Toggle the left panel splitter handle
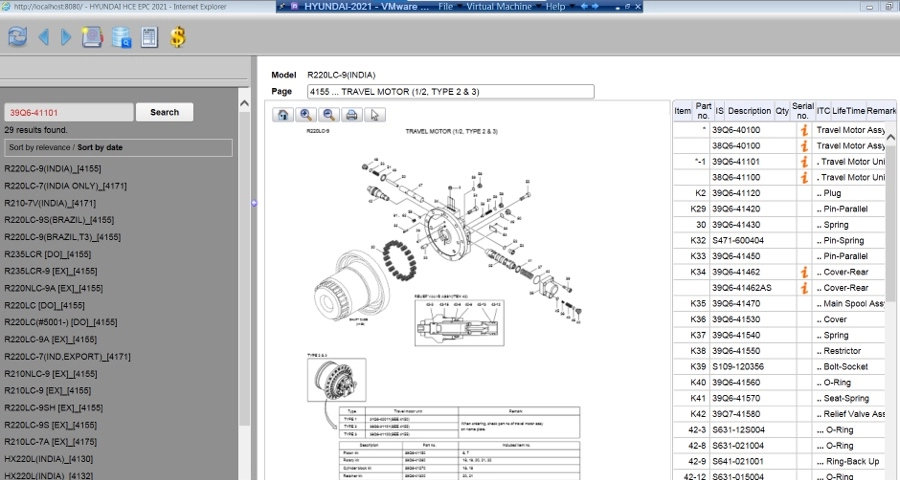900x480 pixels. (254, 203)
